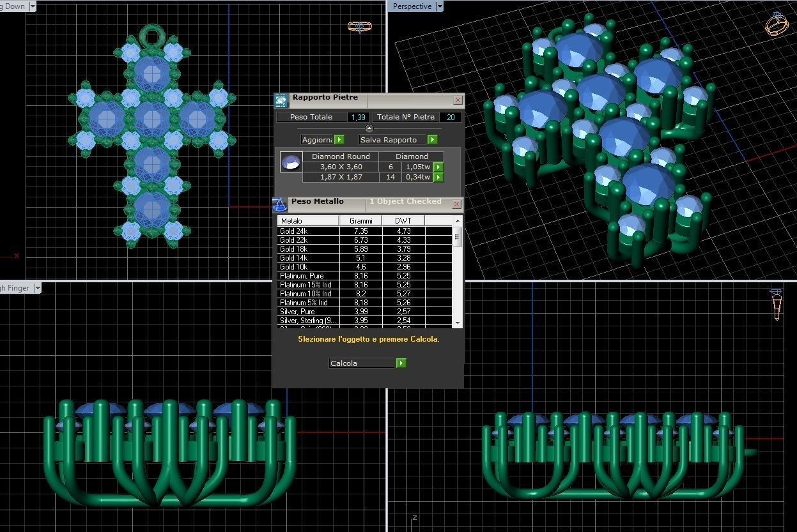Select the Looking Down viewport title

coord(13,6)
